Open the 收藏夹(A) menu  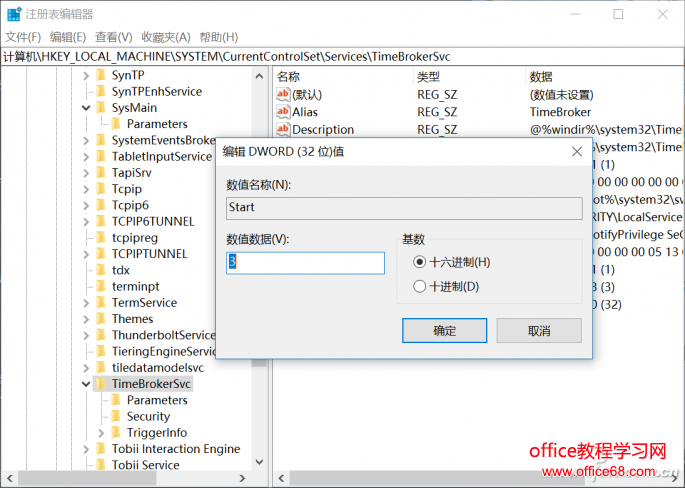(x=166, y=37)
